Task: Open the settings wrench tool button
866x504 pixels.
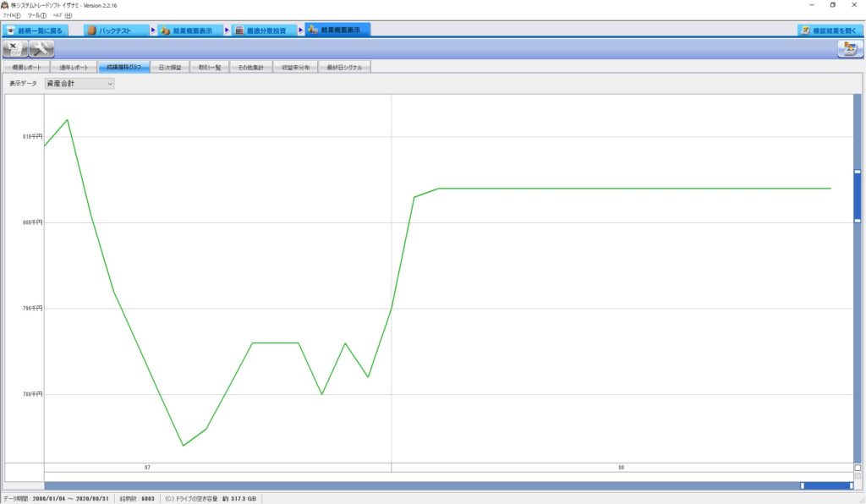Action: click(41, 49)
